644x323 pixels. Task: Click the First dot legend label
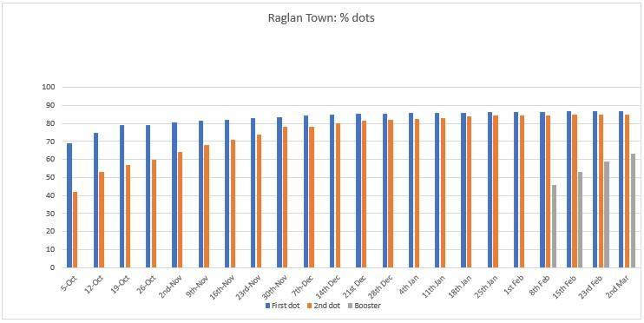point(286,306)
